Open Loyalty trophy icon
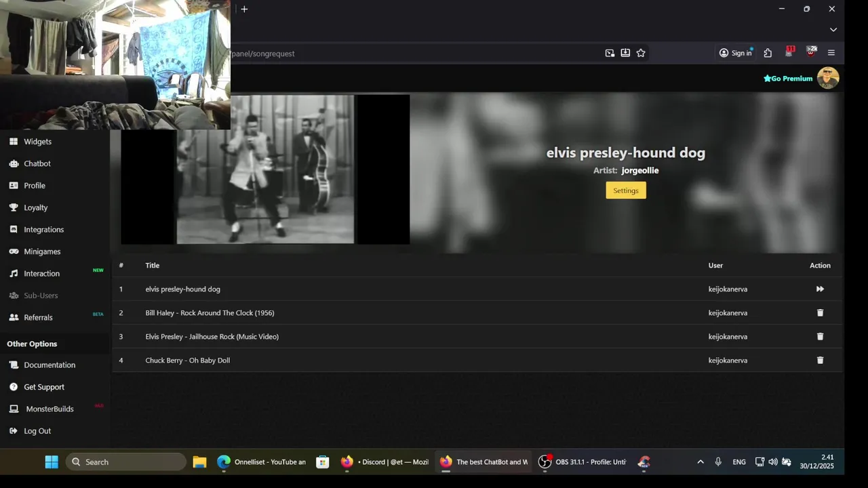868x488 pixels. coord(14,207)
